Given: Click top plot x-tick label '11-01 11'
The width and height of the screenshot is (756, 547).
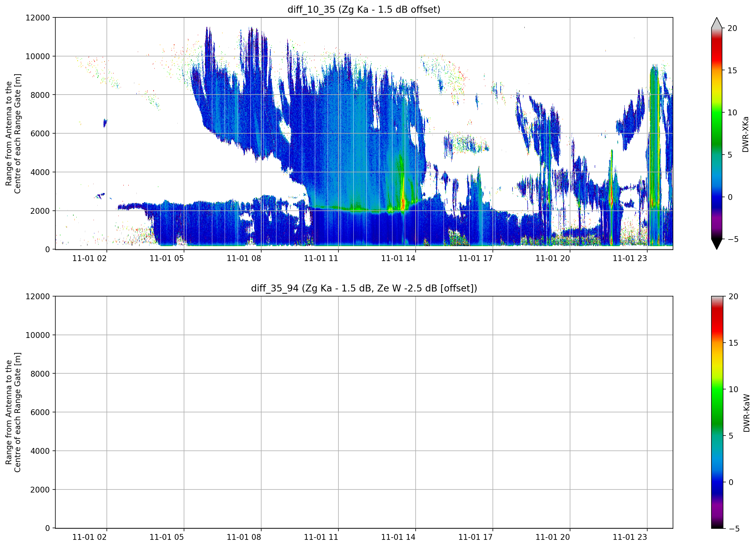Looking at the screenshot, I should (x=321, y=258).
